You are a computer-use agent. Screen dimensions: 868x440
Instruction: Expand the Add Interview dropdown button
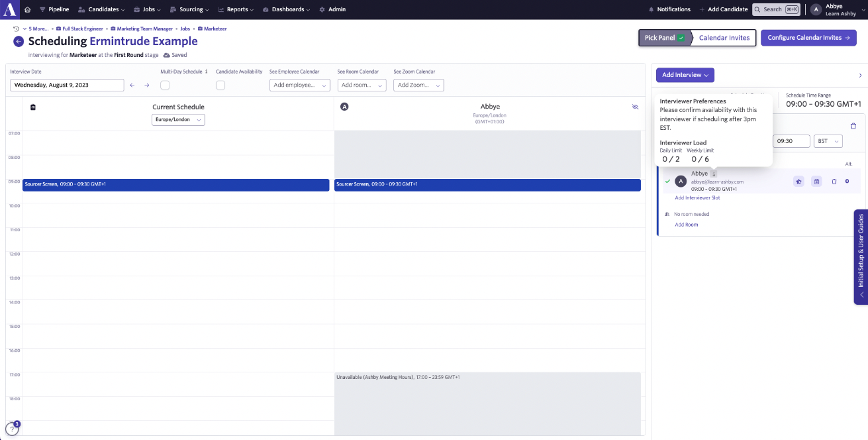click(685, 75)
